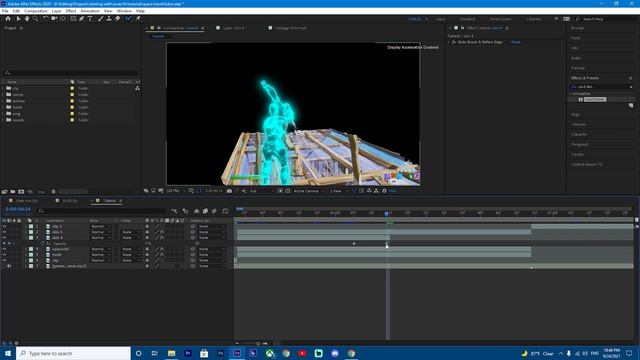Switch to the Layer viewer tab
This screenshot has height=360, width=640.
(x=233, y=28)
